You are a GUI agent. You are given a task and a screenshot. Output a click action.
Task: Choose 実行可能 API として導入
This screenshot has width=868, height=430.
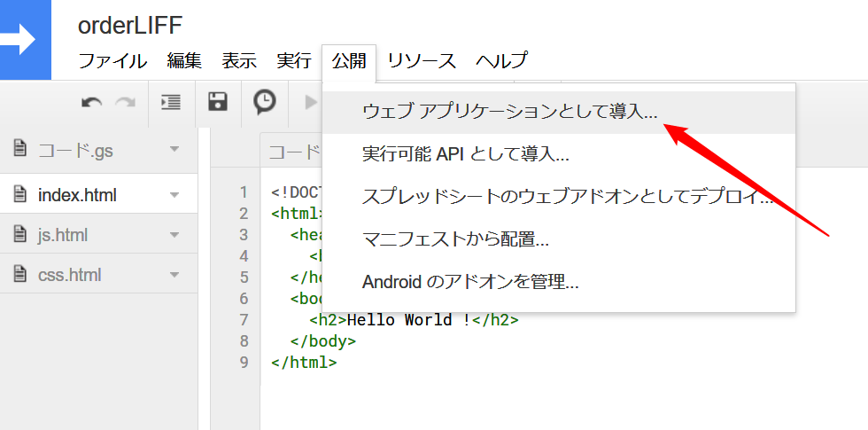point(465,153)
